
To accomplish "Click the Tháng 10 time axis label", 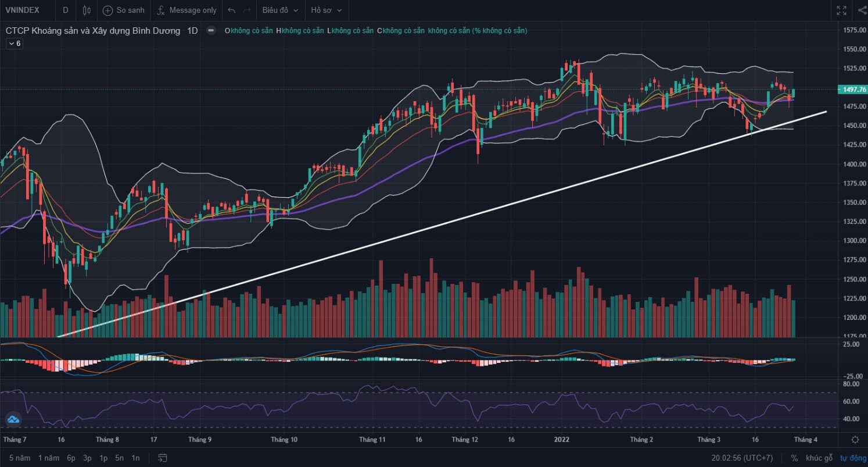I will [x=284, y=440].
